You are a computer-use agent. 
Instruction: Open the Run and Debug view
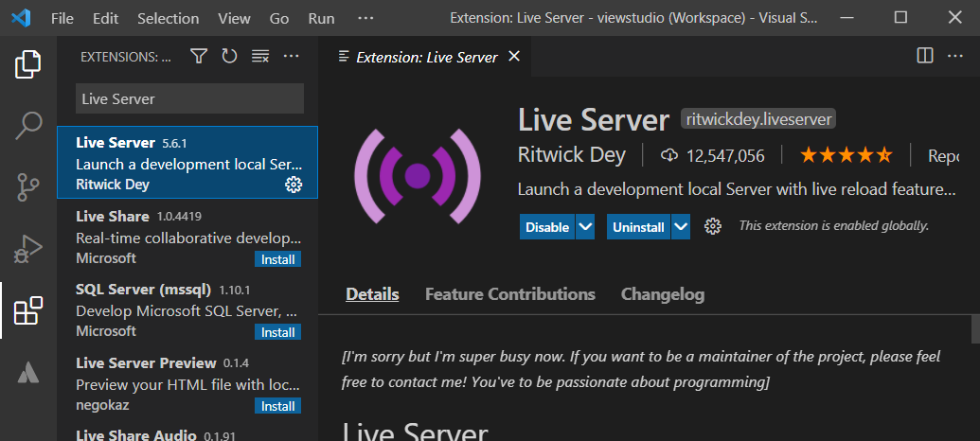[28, 249]
